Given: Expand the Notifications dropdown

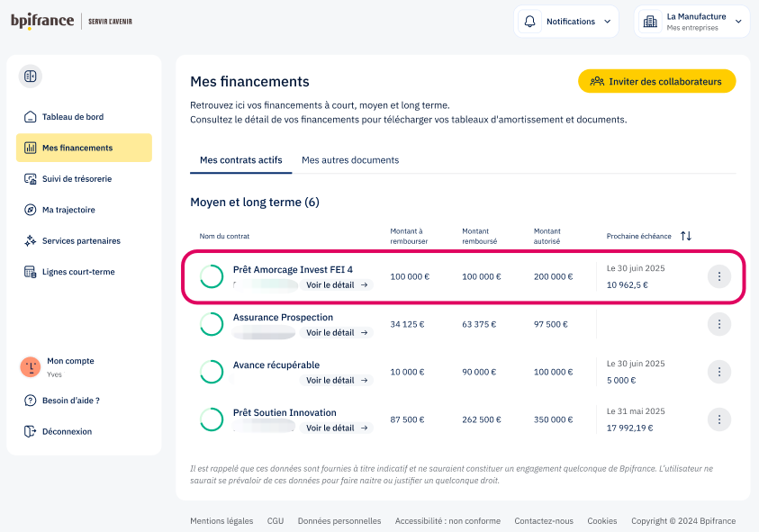Looking at the screenshot, I should click(566, 22).
